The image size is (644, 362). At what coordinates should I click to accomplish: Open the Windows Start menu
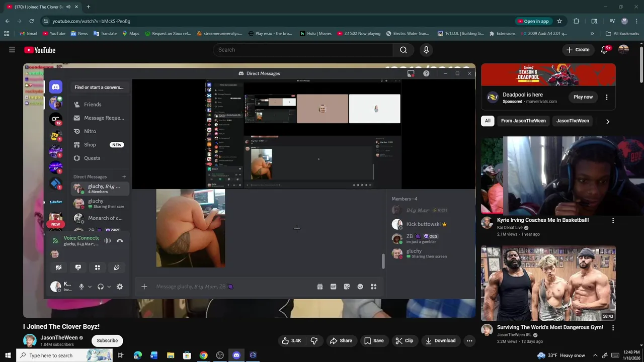8,355
